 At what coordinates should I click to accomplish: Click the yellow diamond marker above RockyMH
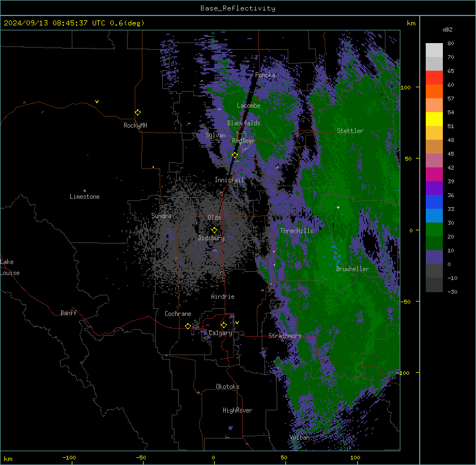(x=137, y=113)
